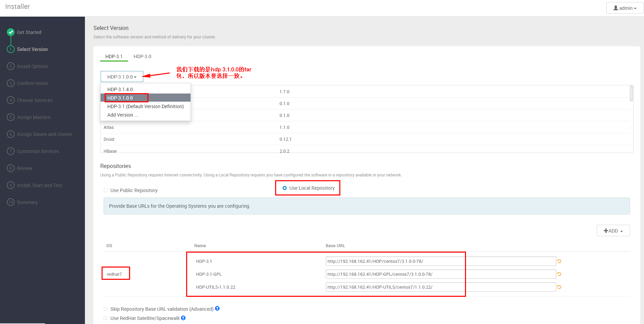Screen dimensions: 644x324
Task: Click the Install, Start and Test step 9 circle
Action: point(11,185)
